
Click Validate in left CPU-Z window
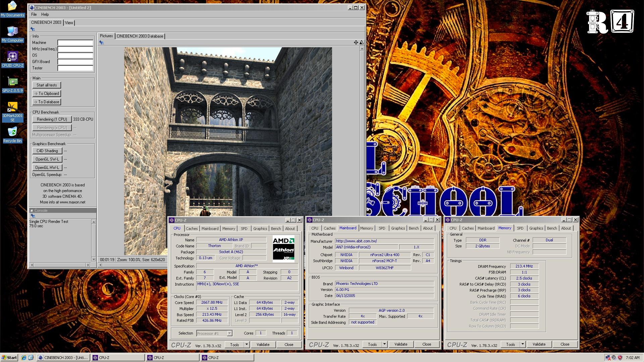click(263, 345)
